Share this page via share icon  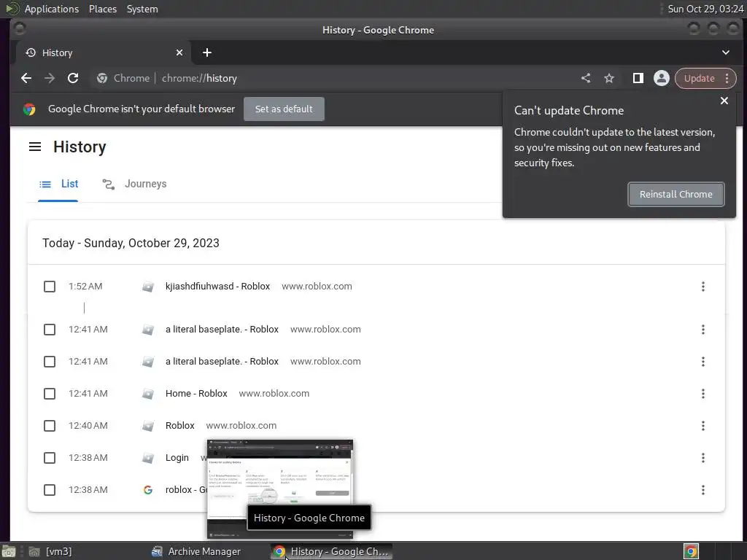(x=586, y=78)
